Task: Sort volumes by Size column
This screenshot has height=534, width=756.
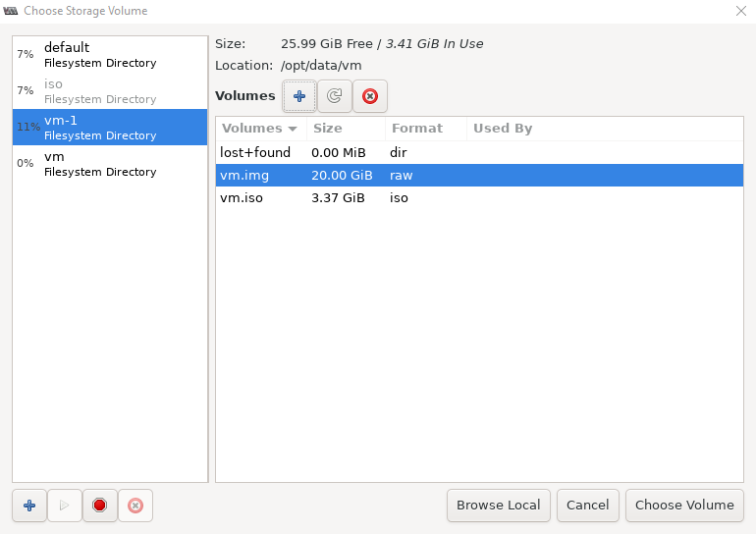Action: pyautogui.click(x=344, y=129)
